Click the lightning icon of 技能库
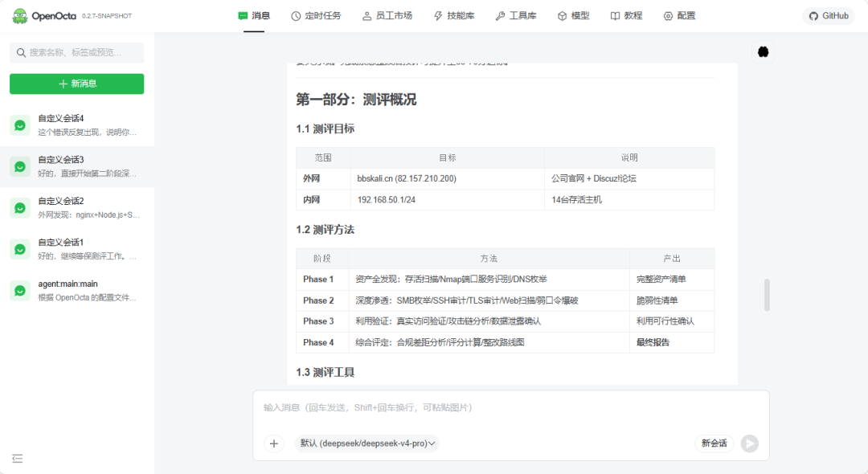Image resolution: width=868 pixels, height=474 pixels. 439,16
